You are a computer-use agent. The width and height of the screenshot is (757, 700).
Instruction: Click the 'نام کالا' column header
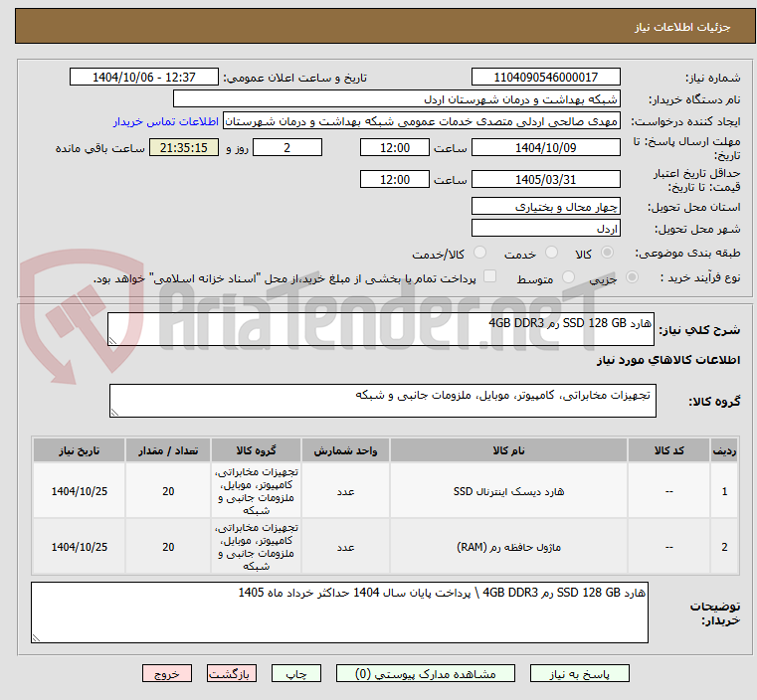pos(508,450)
